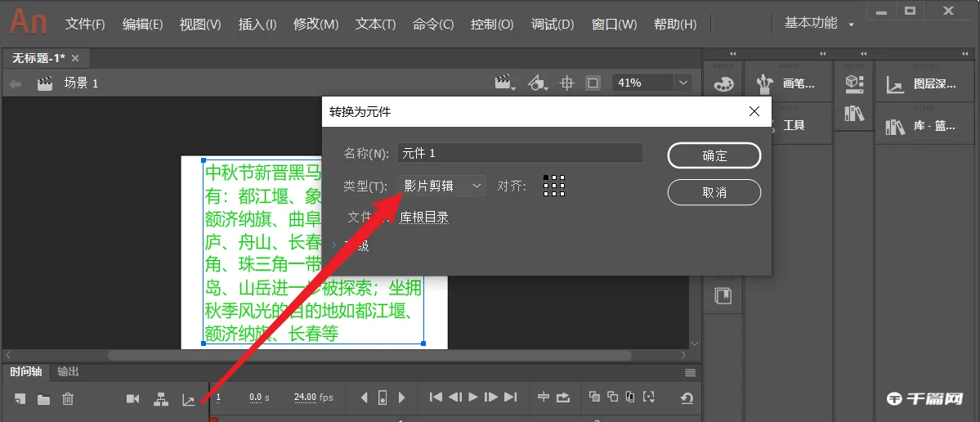
Task: Open the brush library panel
Action: click(787, 83)
